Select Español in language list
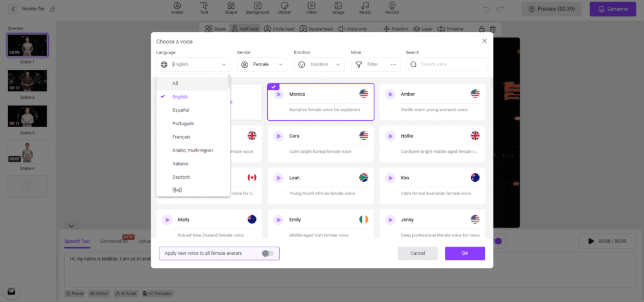This screenshot has height=302, width=644. click(192, 110)
